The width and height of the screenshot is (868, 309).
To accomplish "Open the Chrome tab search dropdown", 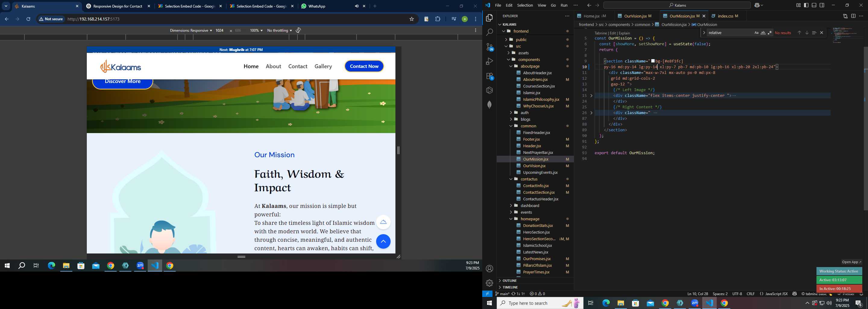I will (x=6, y=6).
